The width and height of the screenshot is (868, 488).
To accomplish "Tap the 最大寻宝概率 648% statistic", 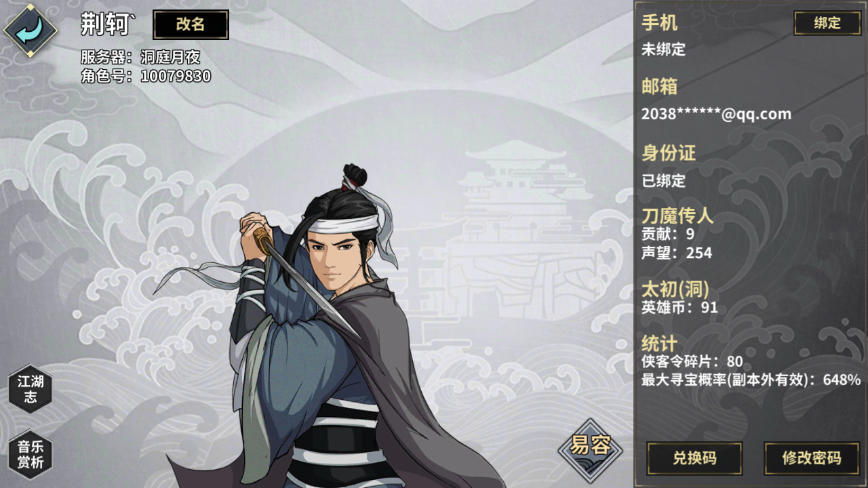I will (x=751, y=380).
